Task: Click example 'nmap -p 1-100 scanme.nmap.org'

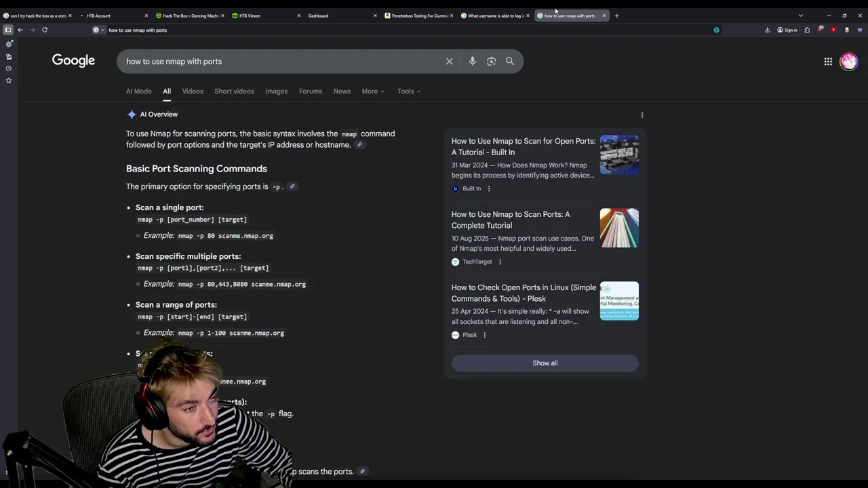Action: (x=231, y=333)
